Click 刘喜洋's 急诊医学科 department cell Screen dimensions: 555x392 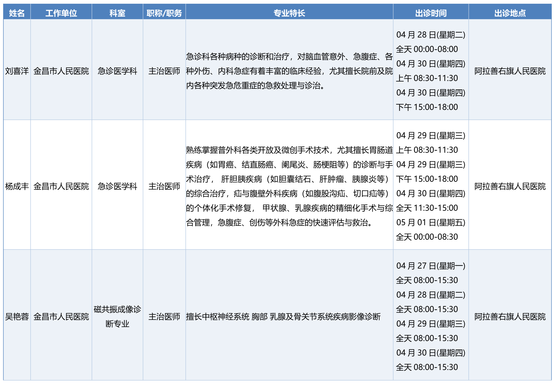tap(117, 71)
